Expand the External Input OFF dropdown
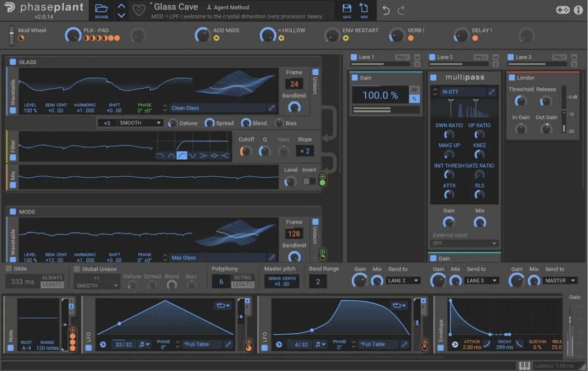 [464, 243]
